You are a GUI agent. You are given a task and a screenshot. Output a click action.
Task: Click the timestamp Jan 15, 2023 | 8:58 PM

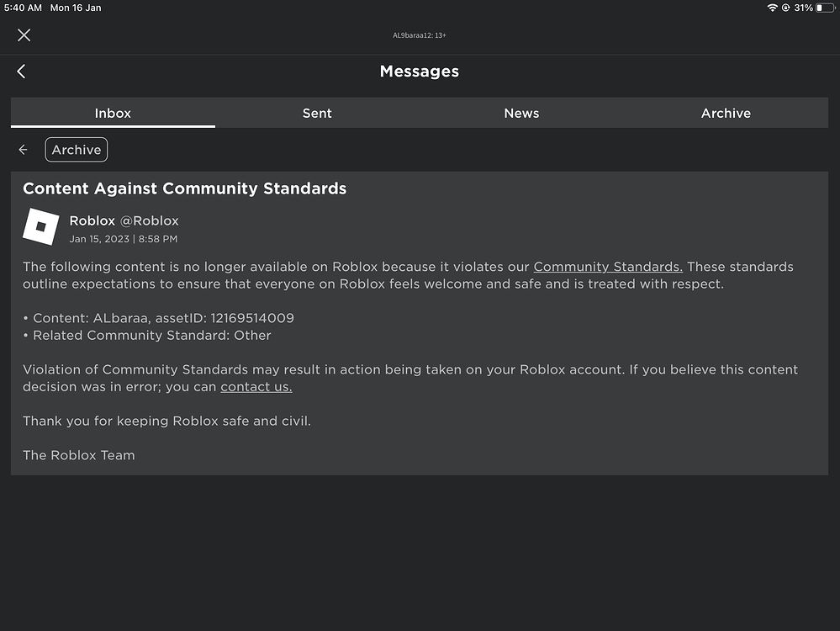[124, 239]
